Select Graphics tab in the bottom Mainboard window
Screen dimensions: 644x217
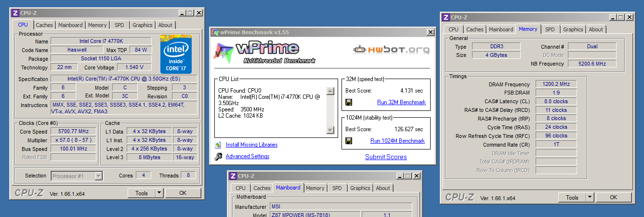pos(360,188)
